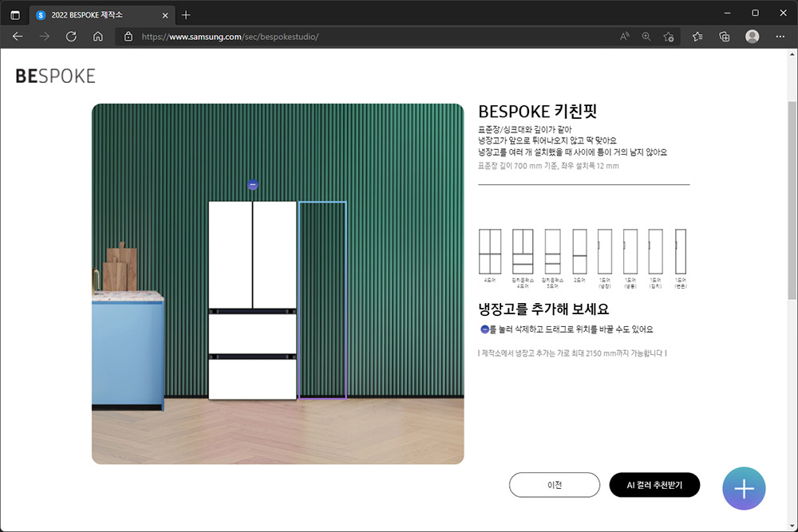Select the 2022 BESPOKE 제작소 tab
The image size is (798, 532).
[102, 15]
